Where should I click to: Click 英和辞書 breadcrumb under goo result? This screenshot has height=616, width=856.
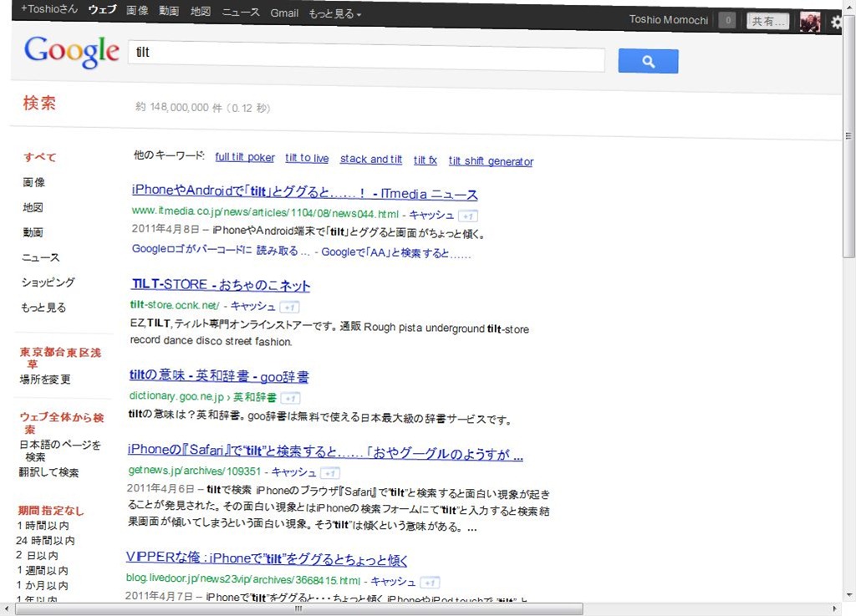click(255, 397)
